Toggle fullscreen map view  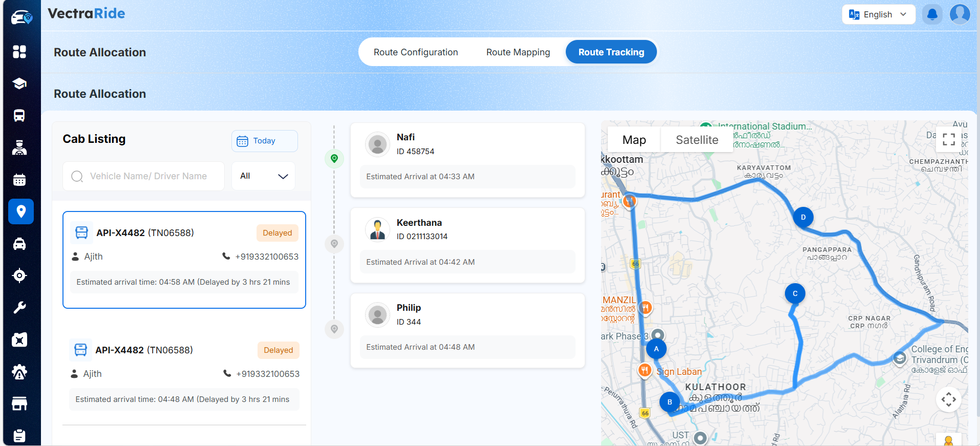tap(949, 139)
